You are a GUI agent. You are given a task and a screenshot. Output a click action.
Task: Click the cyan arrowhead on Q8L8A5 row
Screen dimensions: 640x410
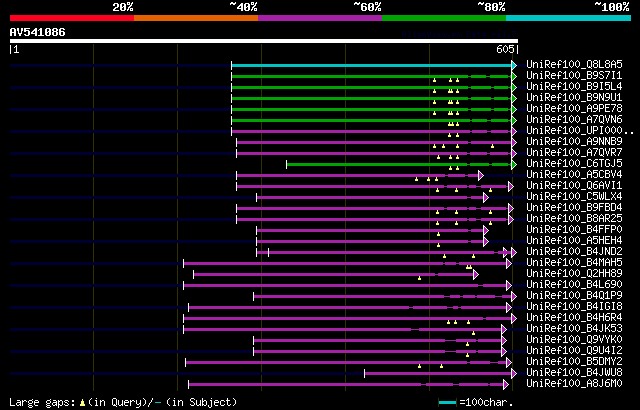[x=514, y=65]
